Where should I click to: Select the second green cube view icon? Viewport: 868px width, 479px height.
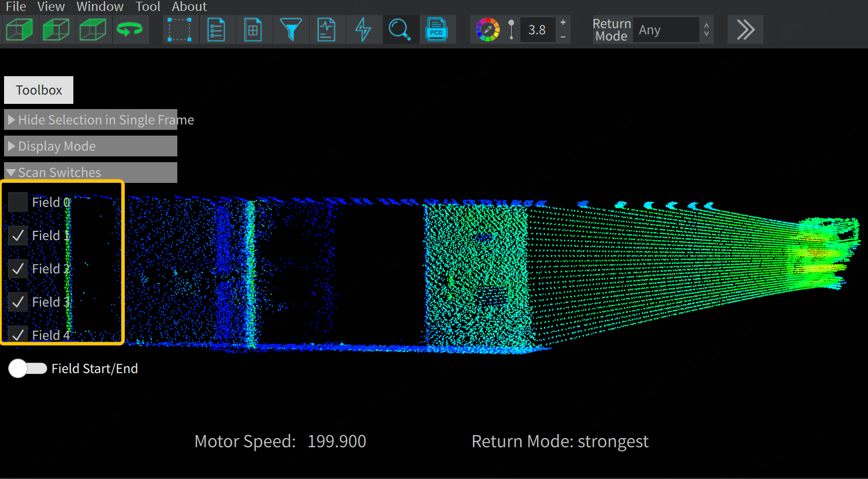[x=56, y=29]
